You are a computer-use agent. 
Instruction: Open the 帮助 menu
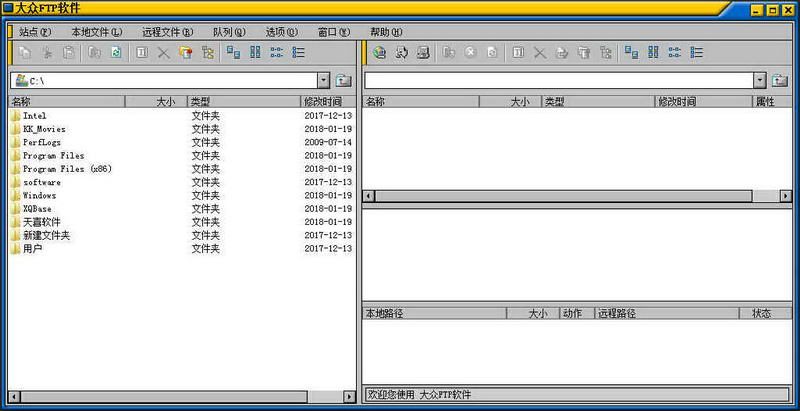click(386, 32)
